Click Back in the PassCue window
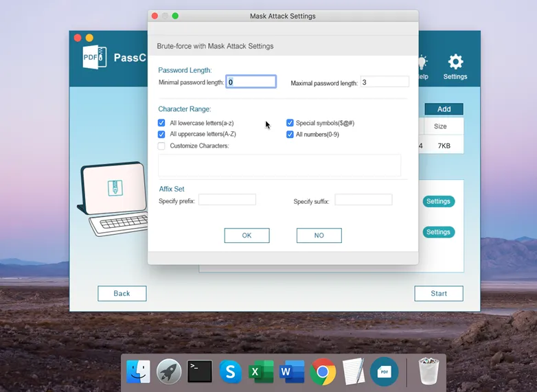537x392 pixels. (x=122, y=293)
